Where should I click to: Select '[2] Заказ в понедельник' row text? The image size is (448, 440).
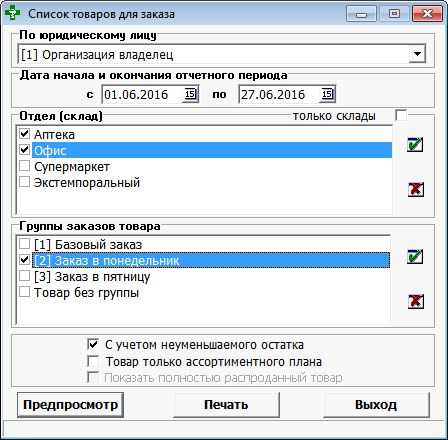[x=107, y=261]
